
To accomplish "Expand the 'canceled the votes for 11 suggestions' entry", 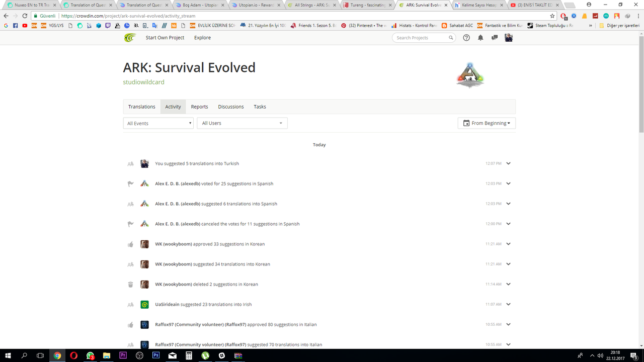I will (x=508, y=224).
